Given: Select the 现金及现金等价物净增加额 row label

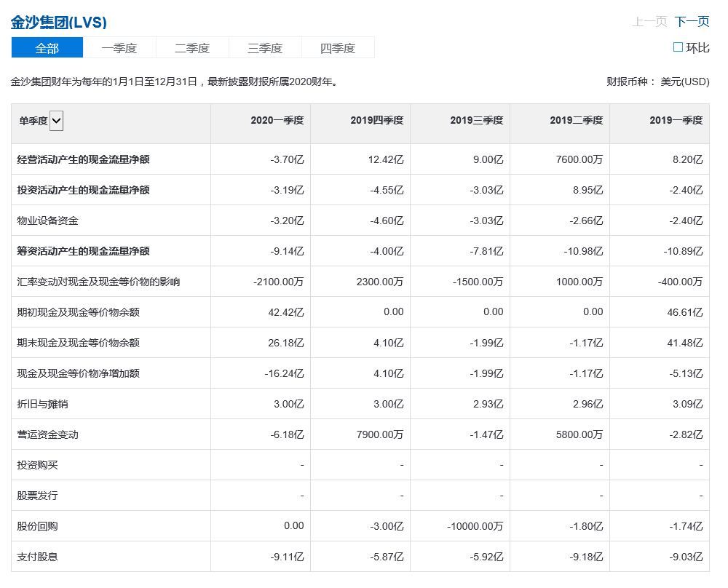Looking at the screenshot, I should [78, 373].
